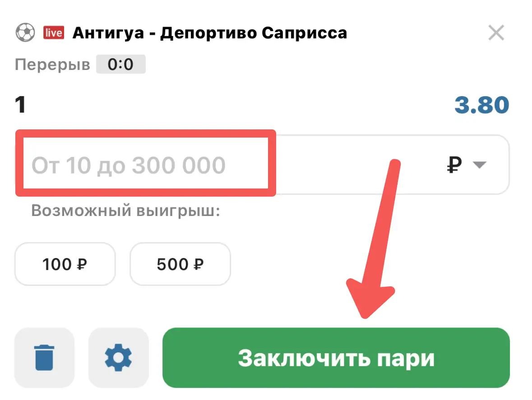Dismiss the bet slip with X
This screenshot has width=532, height=400.
pyautogui.click(x=496, y=32)
